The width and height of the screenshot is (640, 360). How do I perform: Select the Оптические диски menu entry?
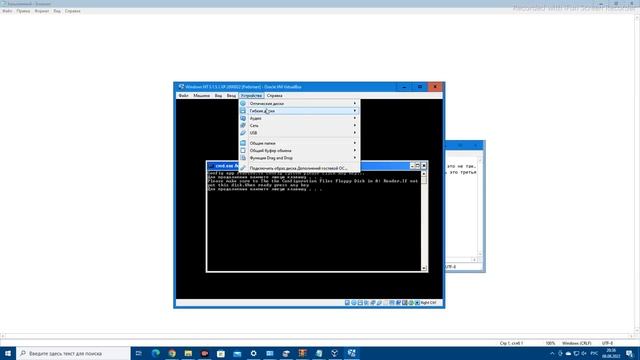(299, 104)
